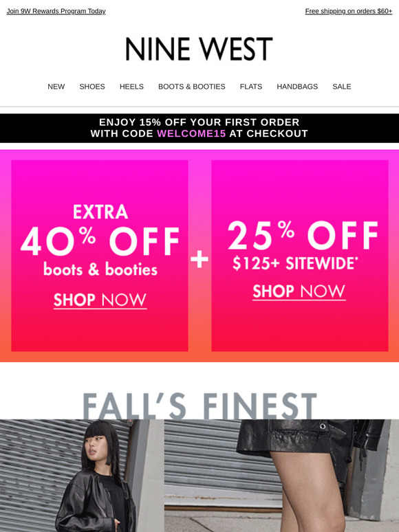Image resolution: width=399 pixels, height=532 pixels.
Task: Open the Join 9W Rewards Program link
Action: (56, 11)
